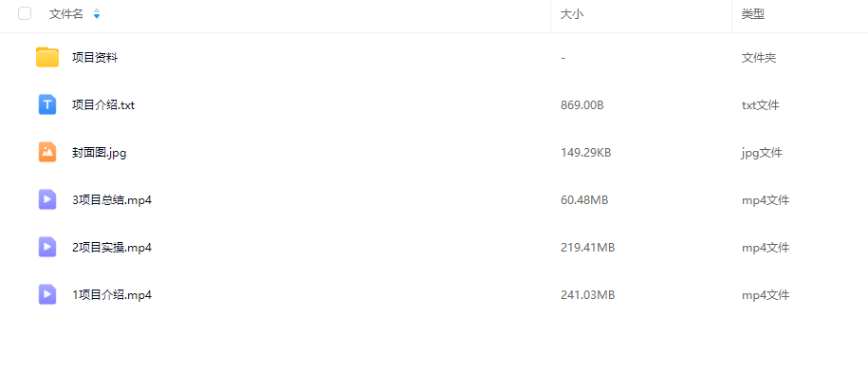Screen dimensions: 868x374
Task: Click the video icon for 3项目总结.mp4
Action: point(47,199)
